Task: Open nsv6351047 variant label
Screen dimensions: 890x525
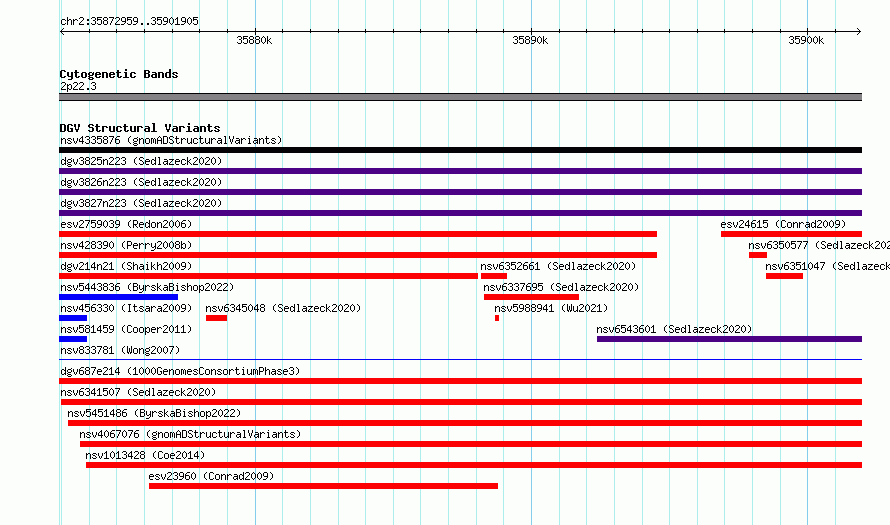Action: click(x=828, y=266)
